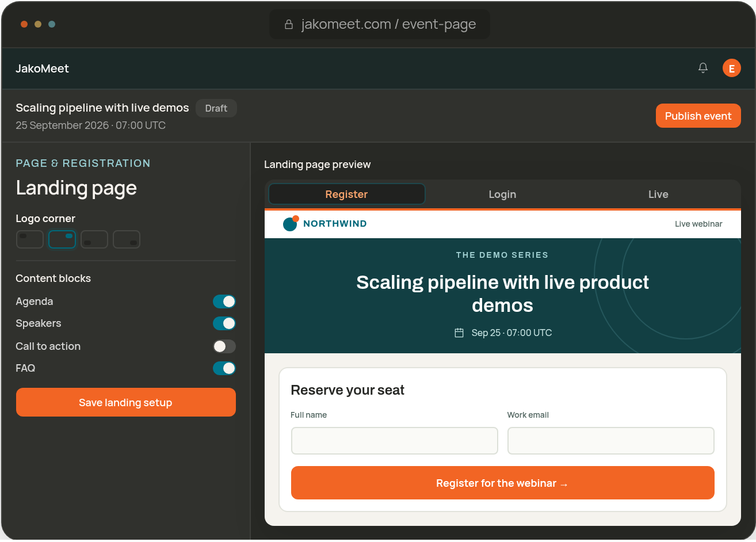This screenshot has height=542, width=756.
Task: Focus the Work email field
Action: tap(611, 441)
